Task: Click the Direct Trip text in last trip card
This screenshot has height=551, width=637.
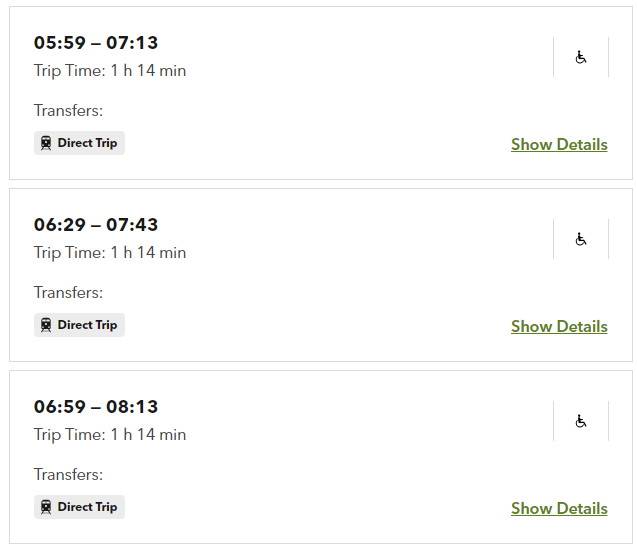Action: [87, 507]
